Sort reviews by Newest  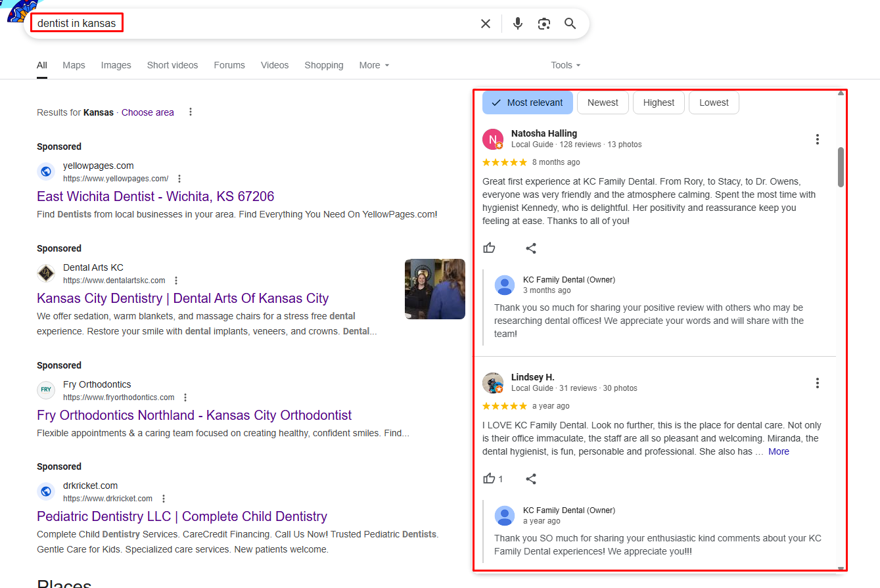tap(603, 102)
